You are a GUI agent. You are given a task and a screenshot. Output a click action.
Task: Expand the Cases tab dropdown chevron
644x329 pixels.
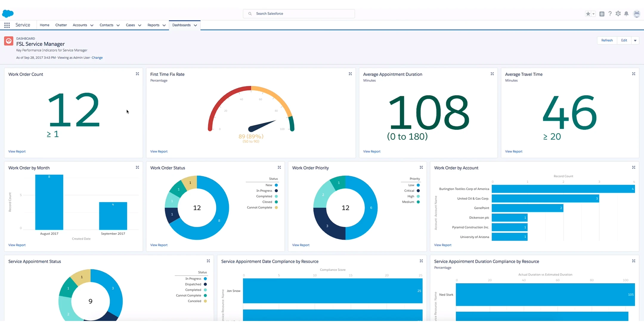tap(140, 25)
